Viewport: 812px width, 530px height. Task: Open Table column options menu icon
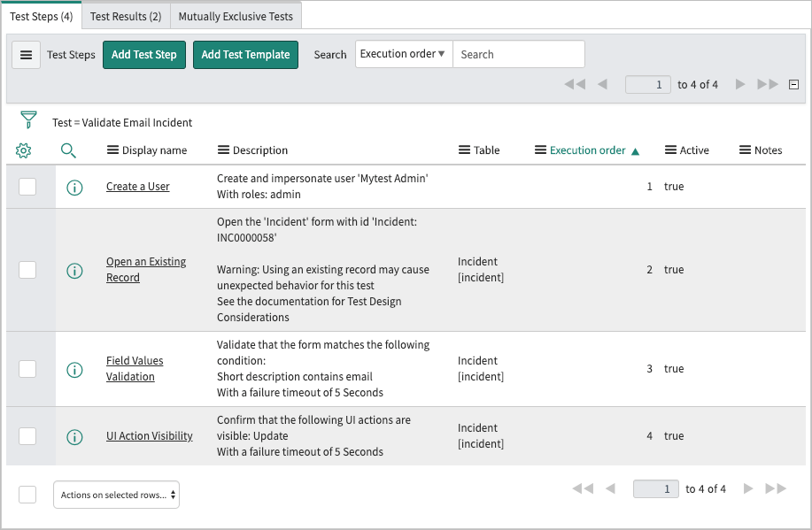pyautogui.click(x=465, y=150)
